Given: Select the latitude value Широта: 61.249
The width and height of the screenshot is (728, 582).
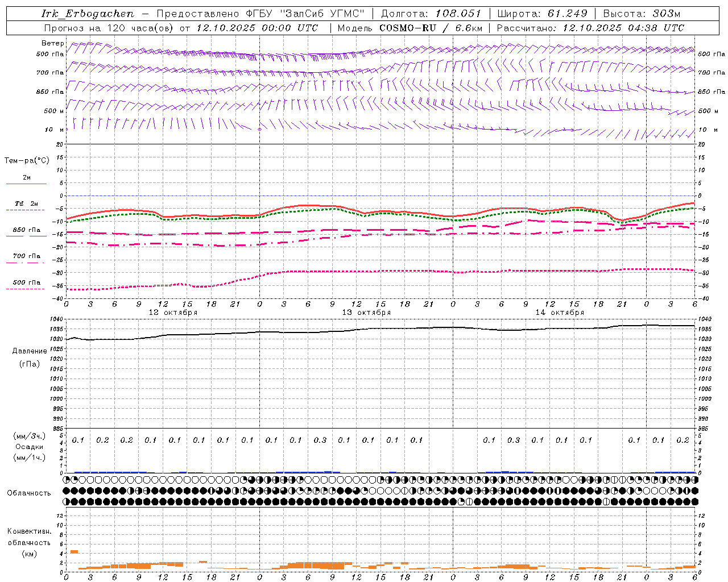Looking at the screenshot, I should click(x=543, y=14).
